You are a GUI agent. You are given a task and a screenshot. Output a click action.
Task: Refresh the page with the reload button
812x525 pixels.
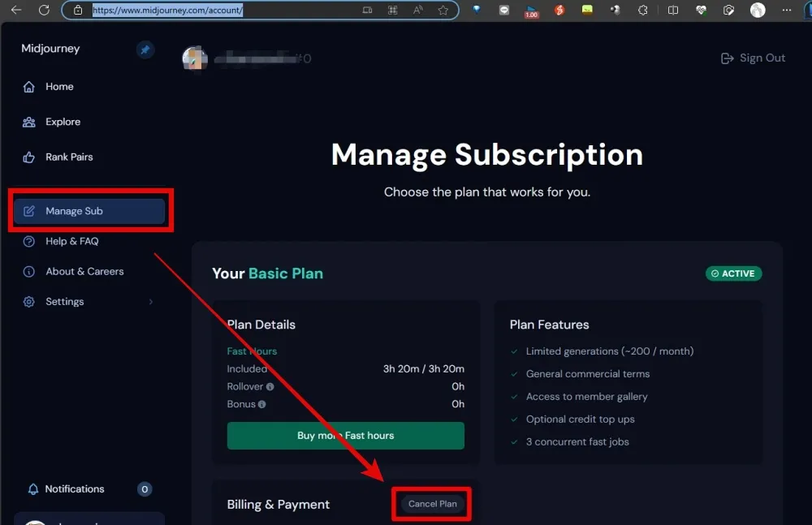(44, 11)
